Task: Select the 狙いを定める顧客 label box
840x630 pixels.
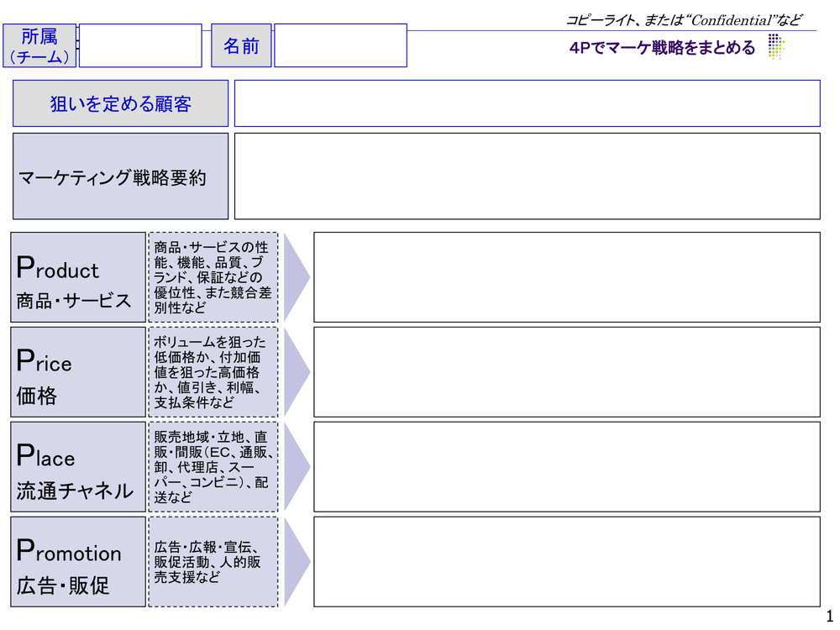Action: click(120, 103)
